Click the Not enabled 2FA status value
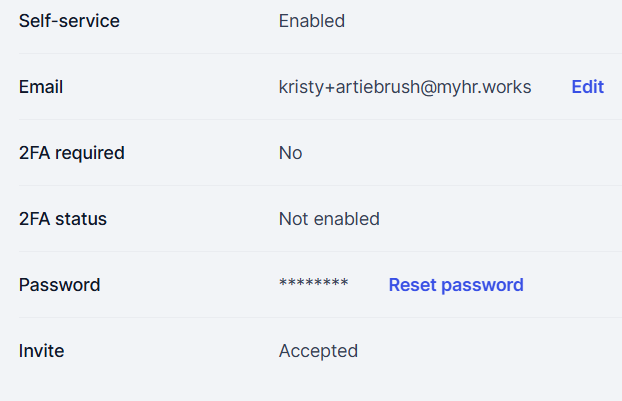This screenshot has width=622, height=401. coord(329,219)
